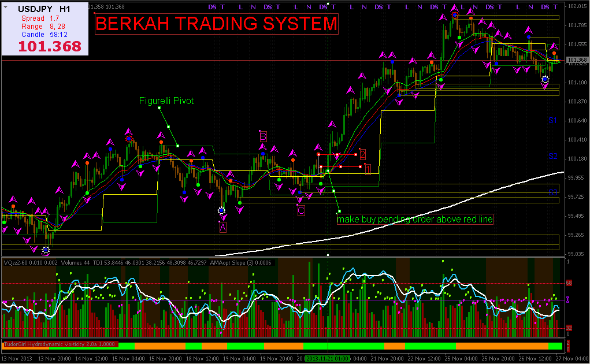Select the boxed letter A marker
The width and height of the screenshot is (590, 364).
[x=222, y=228]
